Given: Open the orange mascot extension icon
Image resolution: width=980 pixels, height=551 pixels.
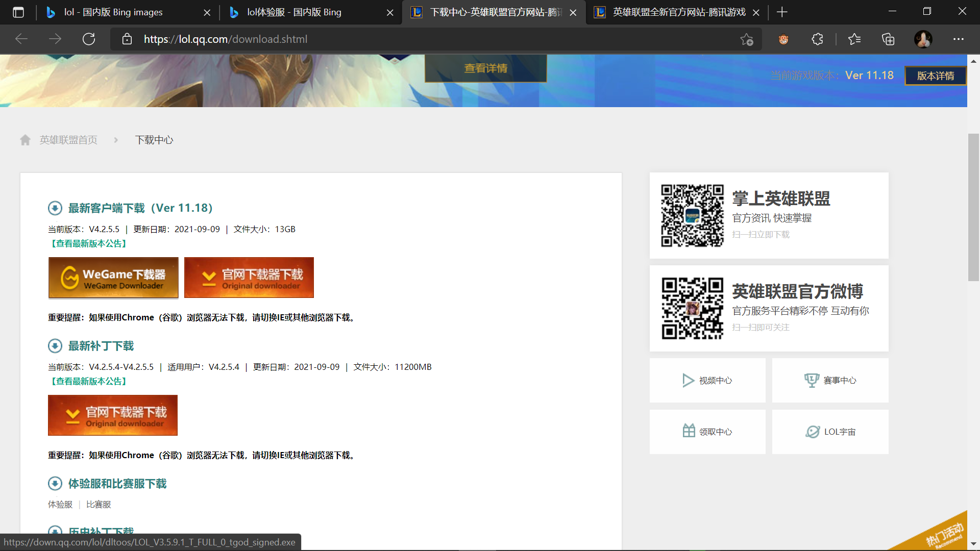Looking at the screenshot, I should tap(783, 39).
